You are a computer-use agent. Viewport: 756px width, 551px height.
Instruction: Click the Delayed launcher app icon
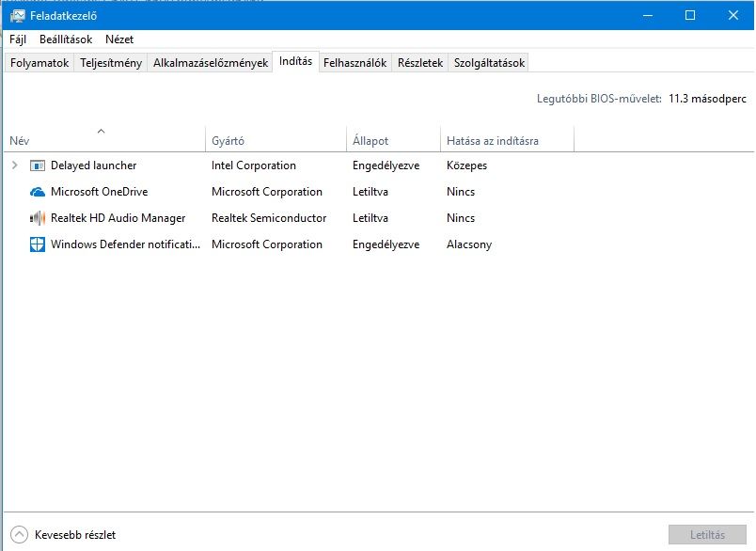coord(38,165)
